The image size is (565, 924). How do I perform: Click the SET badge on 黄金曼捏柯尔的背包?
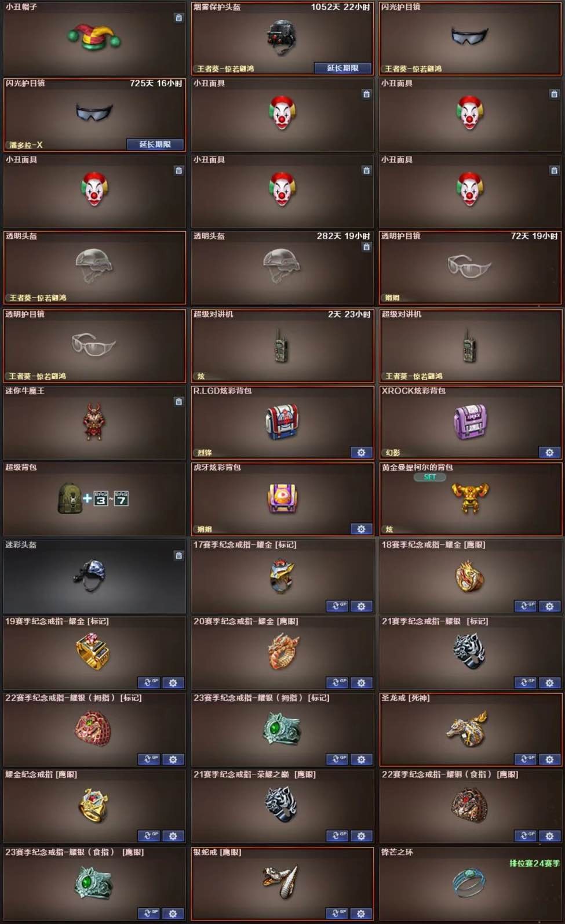coord(429,477)
